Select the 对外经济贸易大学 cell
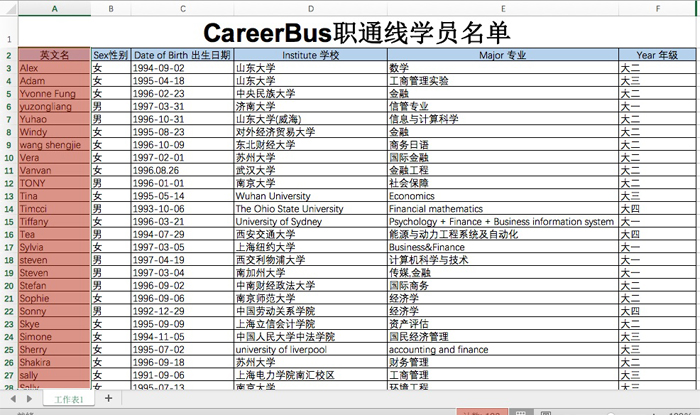The image size is (700, 415). 311,132
